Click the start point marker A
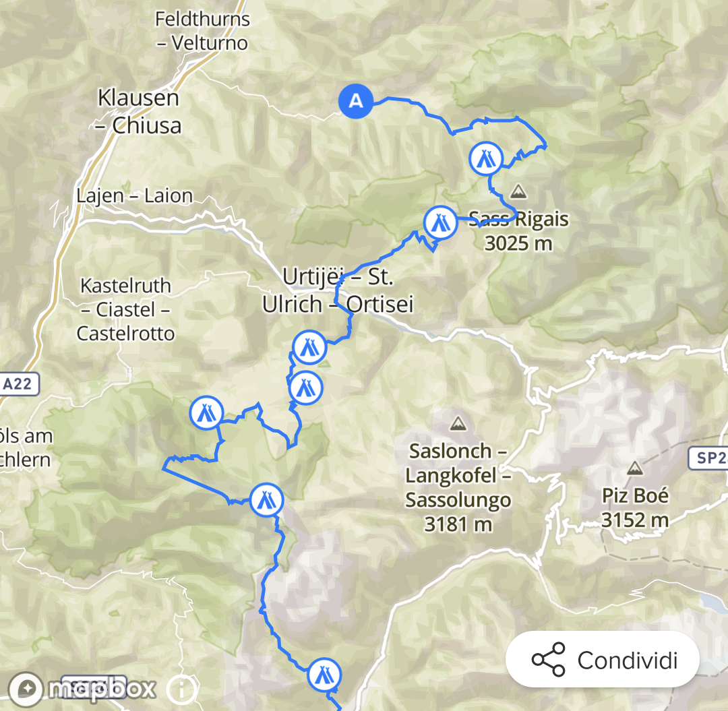 [356, 101]
